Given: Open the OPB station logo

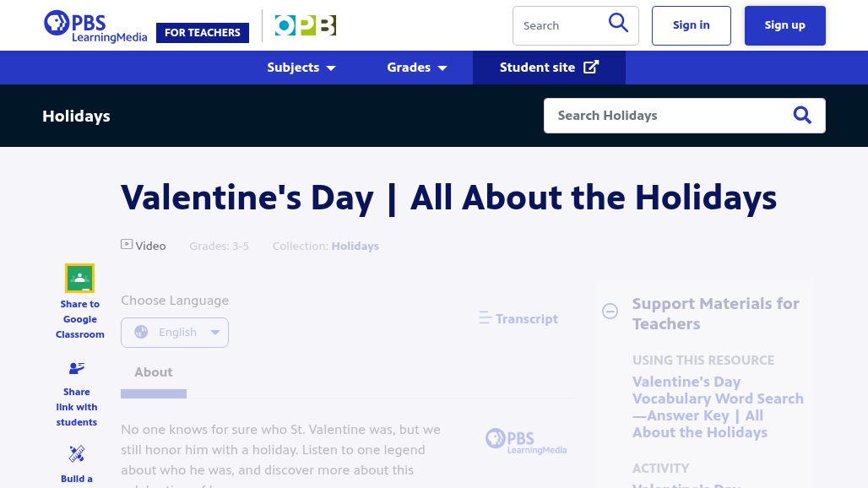Looking at the screenshot, I should click(305, 25).
